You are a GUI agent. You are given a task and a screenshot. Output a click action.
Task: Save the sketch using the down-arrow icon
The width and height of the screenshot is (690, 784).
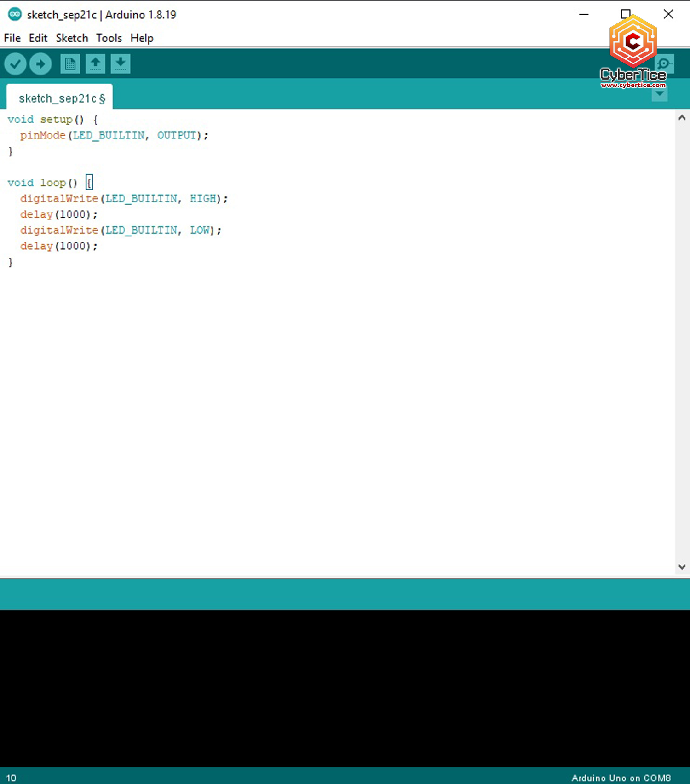point(121,64)
